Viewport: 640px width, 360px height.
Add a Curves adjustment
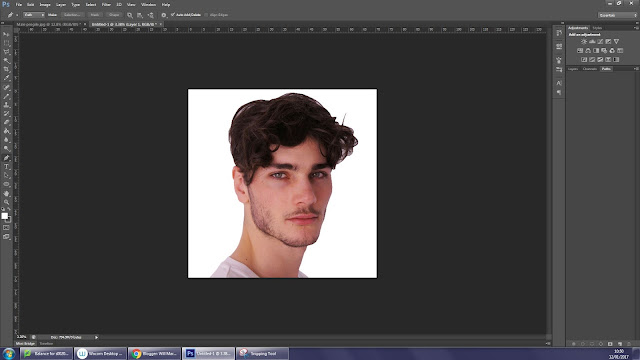(600, 42)
